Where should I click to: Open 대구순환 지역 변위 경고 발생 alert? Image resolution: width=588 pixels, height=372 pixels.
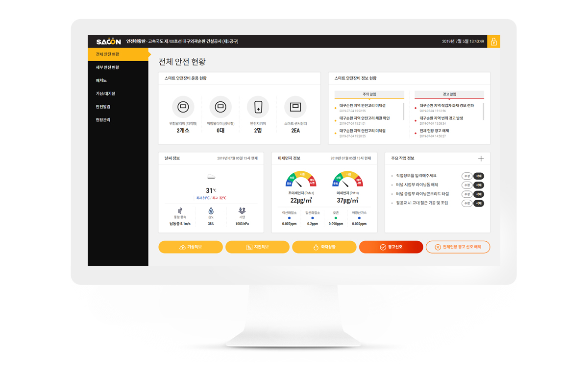[441, 118]
